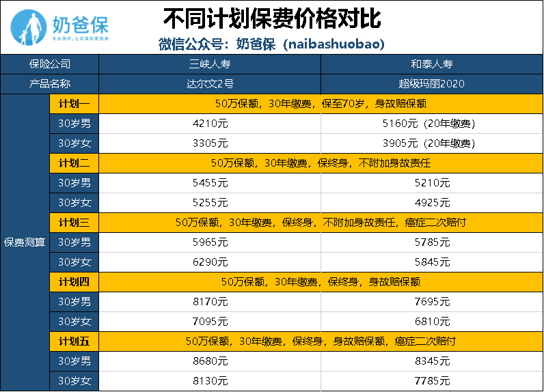Viewport: 544px width, 392px height.
Task: Select the 7785元 premium cell
Action: (x=432, y=381)
